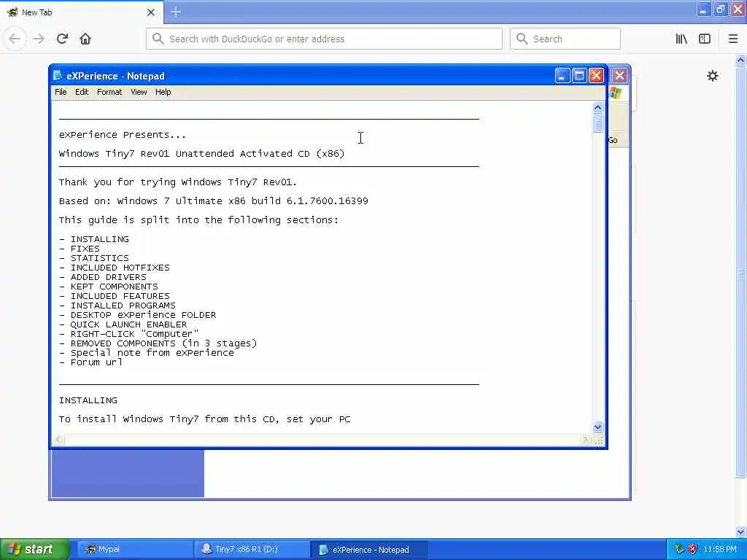Click '- Forum url' list line

(x=90, y=362)
